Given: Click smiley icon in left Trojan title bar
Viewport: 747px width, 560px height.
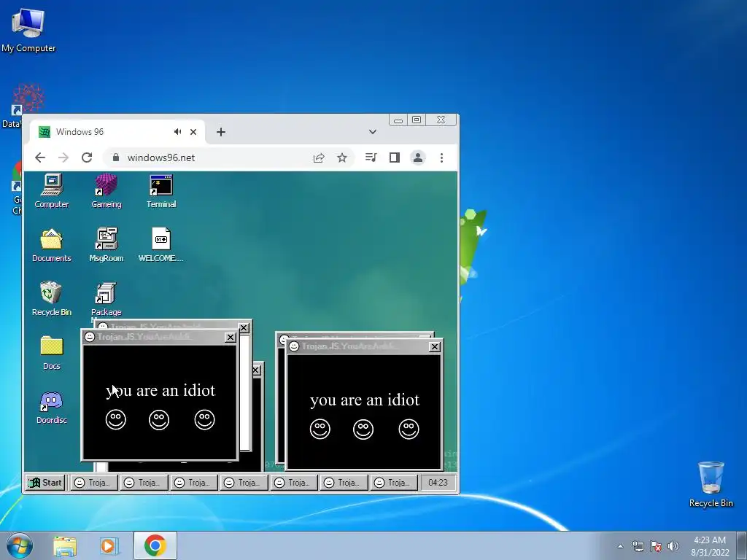Looking at the screenshot, I should click(x=90, y=337).
